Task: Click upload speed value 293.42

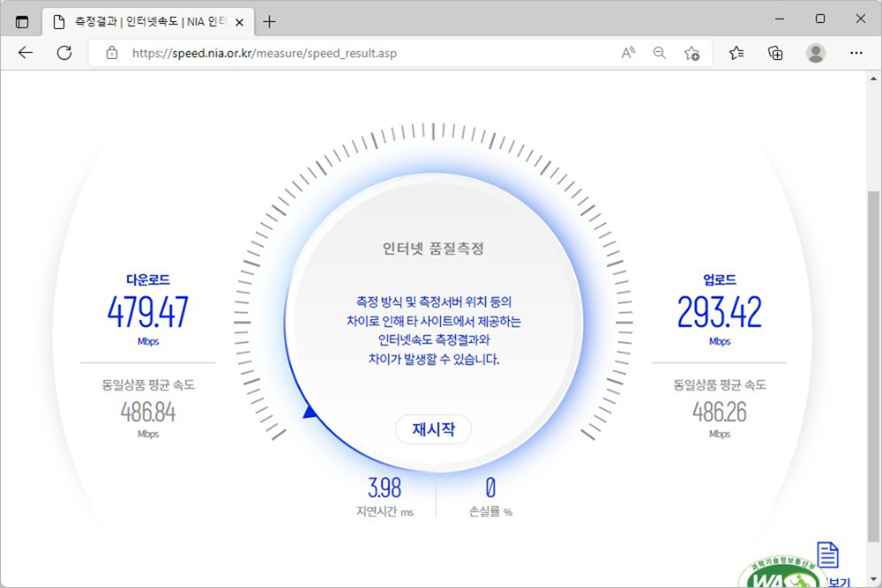Action: (x=720, y=312)
